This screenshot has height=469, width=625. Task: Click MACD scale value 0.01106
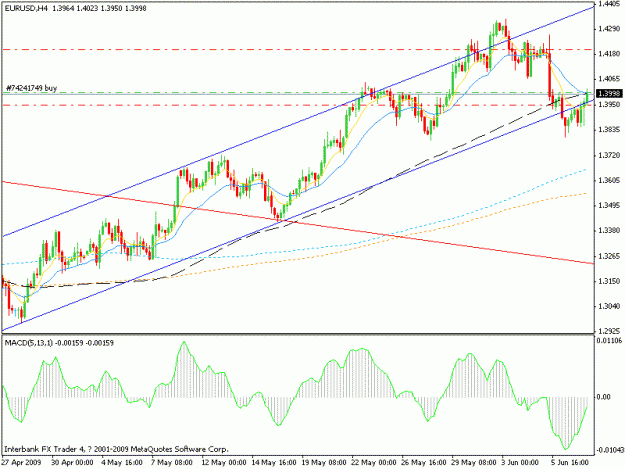[610, 340]
